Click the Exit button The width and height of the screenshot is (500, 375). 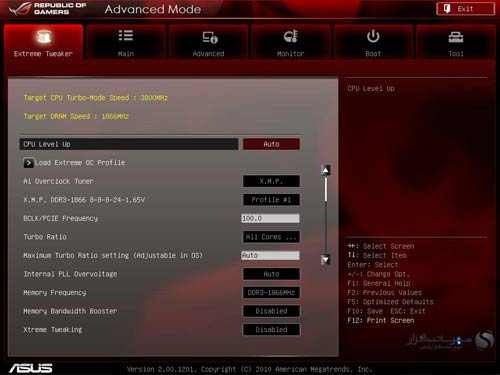pyautogui.click(x=465, y=9)
